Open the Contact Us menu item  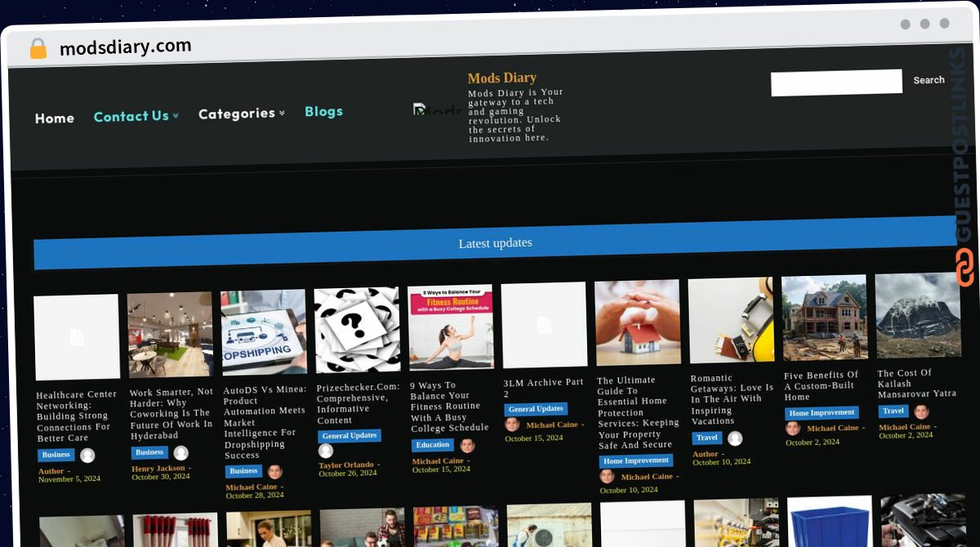pos(131,116)
